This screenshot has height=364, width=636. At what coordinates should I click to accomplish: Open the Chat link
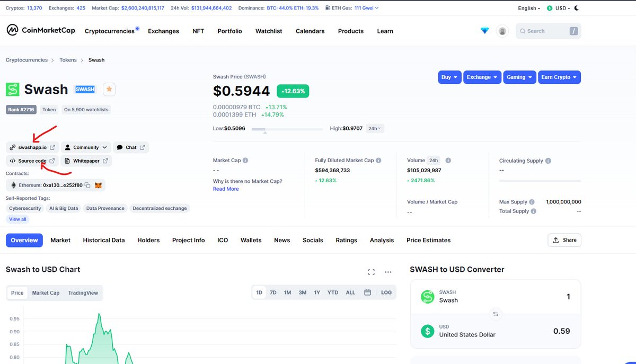[x=131, y=147]
